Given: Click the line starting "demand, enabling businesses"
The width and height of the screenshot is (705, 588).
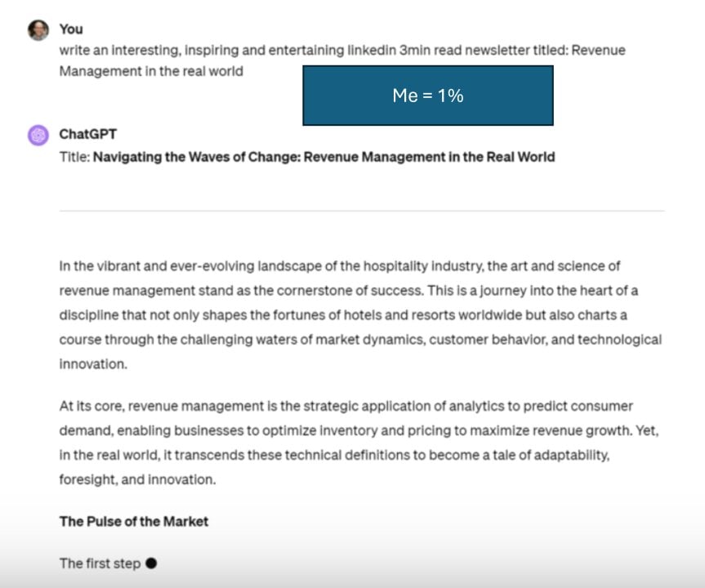Looking at the screenshot, I should [359, 430].
